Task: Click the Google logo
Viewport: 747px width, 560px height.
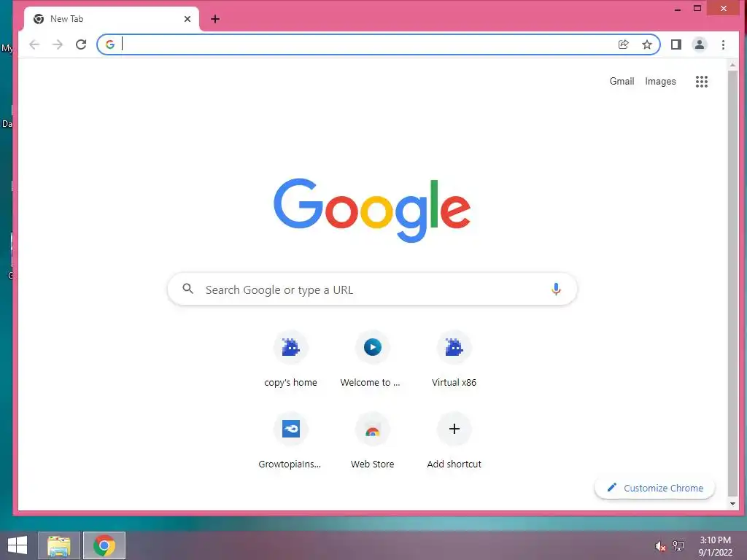Action: [x=372, y=210]
